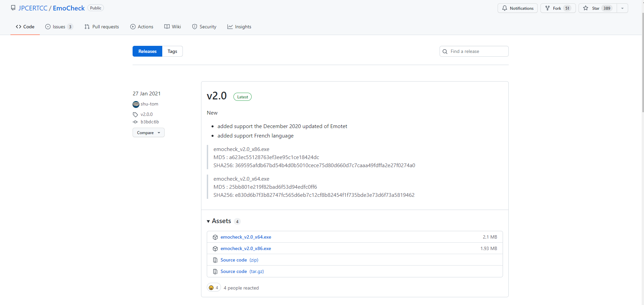Download emocheck_v2.0_x64.exe
This screenshot has width=644, height=305.
coord(246,237)
